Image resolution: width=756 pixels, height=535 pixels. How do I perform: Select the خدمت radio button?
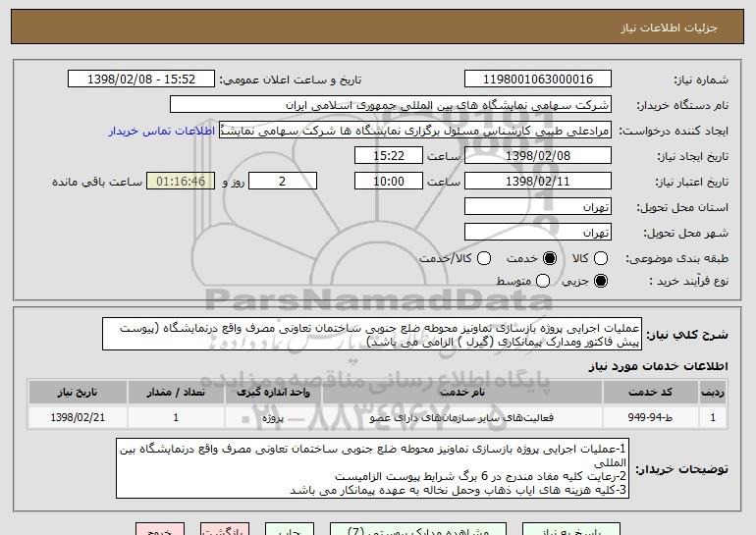[x=550, y=258]
